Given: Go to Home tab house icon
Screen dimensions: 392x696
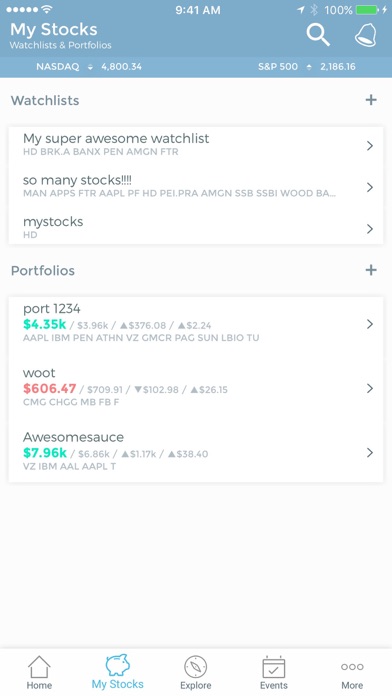Looking at the screenshot, I should (x=39, y=672).
